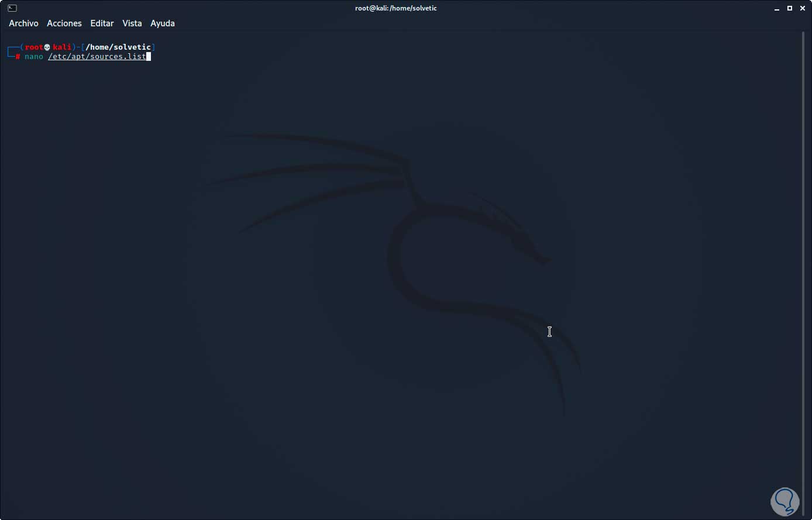Open the Editar menu
Screen dimensions: 812x520
click(102, 23)
